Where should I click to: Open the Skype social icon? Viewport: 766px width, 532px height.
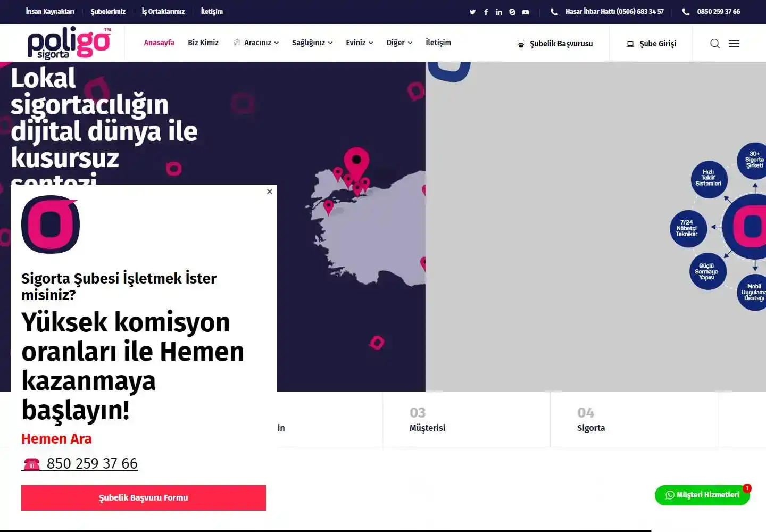pos(512,12)
